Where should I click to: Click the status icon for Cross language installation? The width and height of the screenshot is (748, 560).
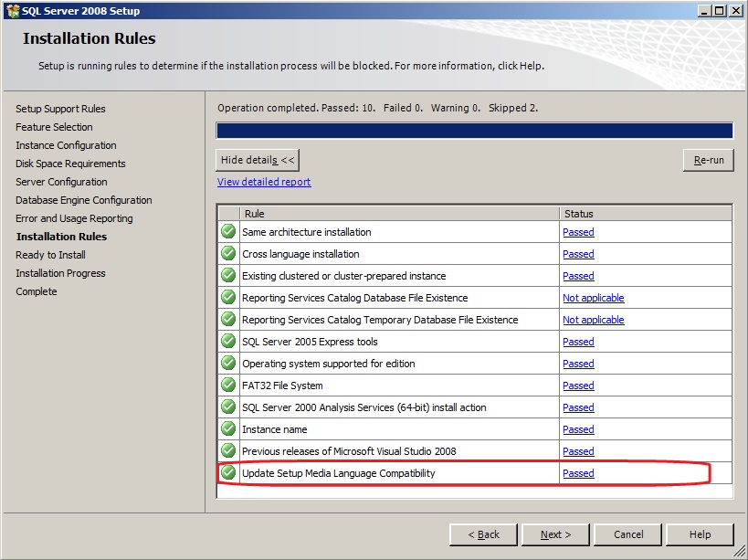pos(228,254)
